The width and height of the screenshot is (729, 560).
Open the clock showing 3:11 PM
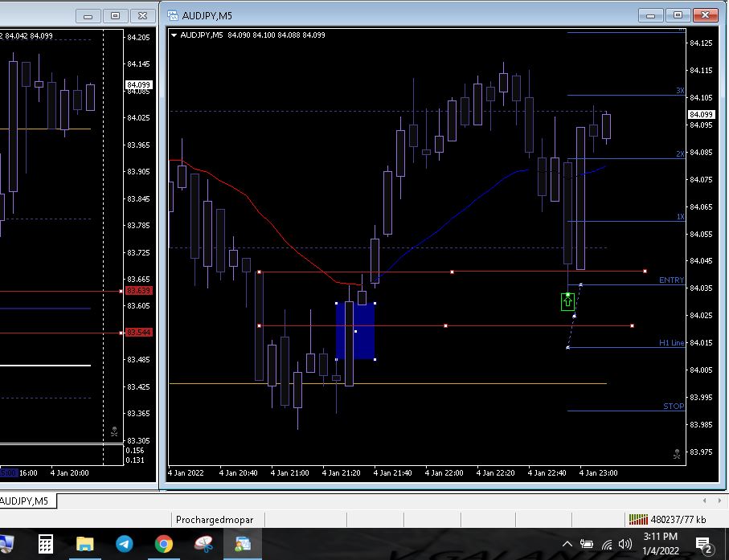coord(660,543)
